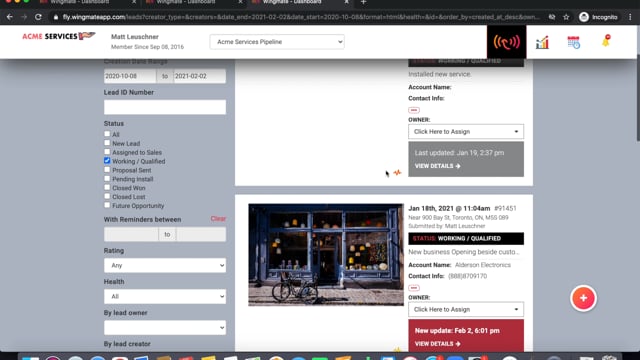Toggle the Proposal Sent checkbox
Viewport: 640px width, 360px height.
pos(107,170)
